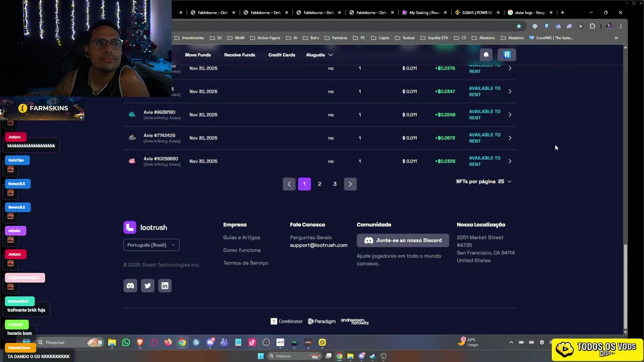This screenshot has width=644, height=362.
Task: Open the Como funciona link
Action: [x=242, y=250]
